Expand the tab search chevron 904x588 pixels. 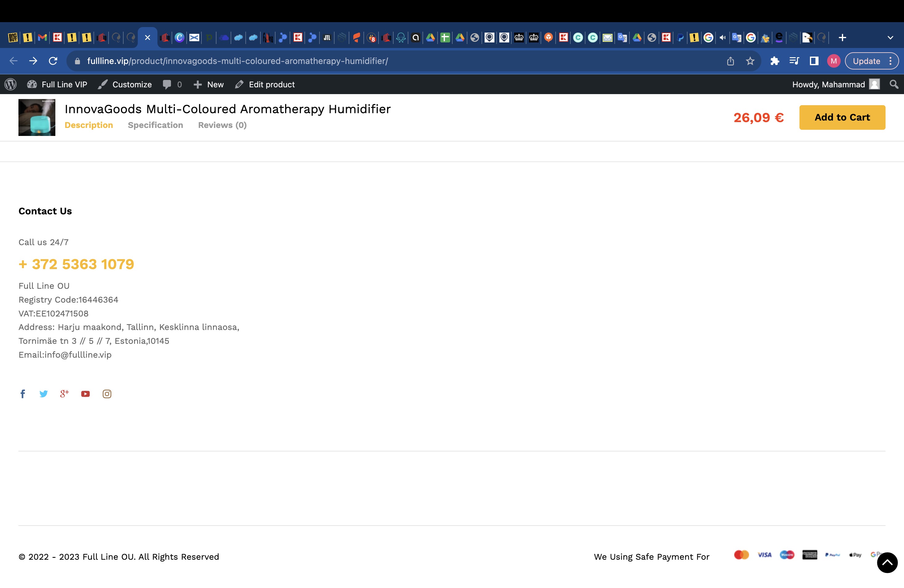(x=890, y=38)
